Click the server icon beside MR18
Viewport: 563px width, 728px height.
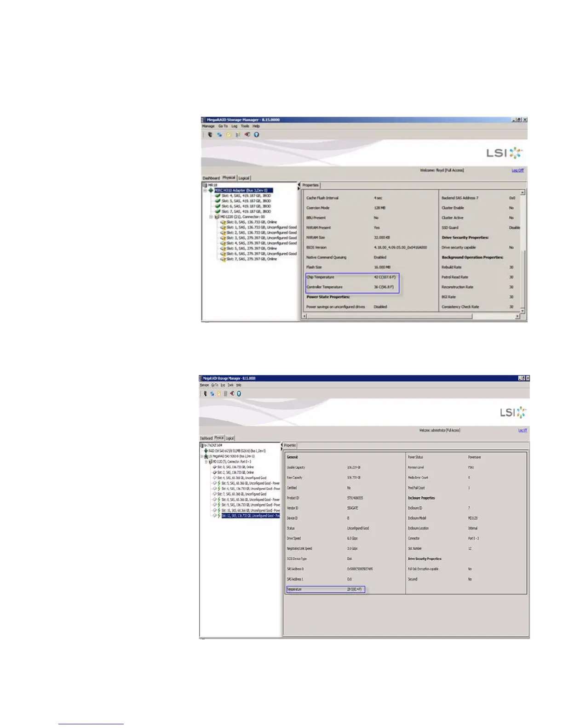(205, 185)
